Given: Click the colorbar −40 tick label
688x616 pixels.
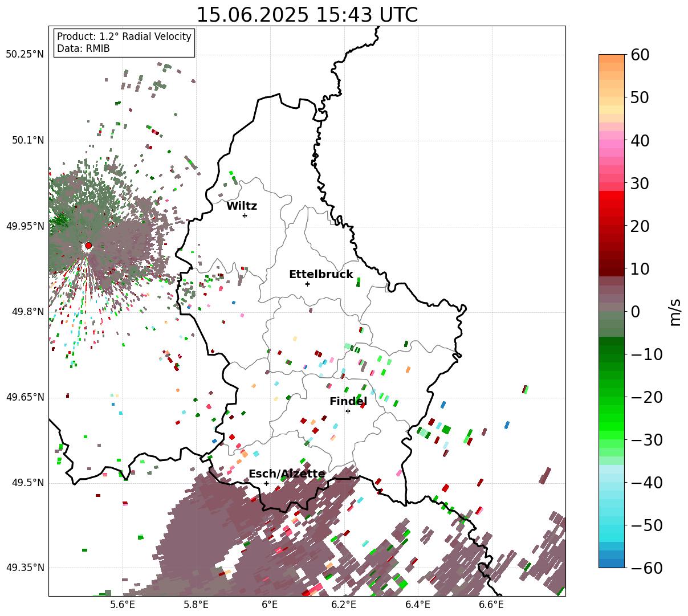Looking at the screenshot, I should pos(647,483).
